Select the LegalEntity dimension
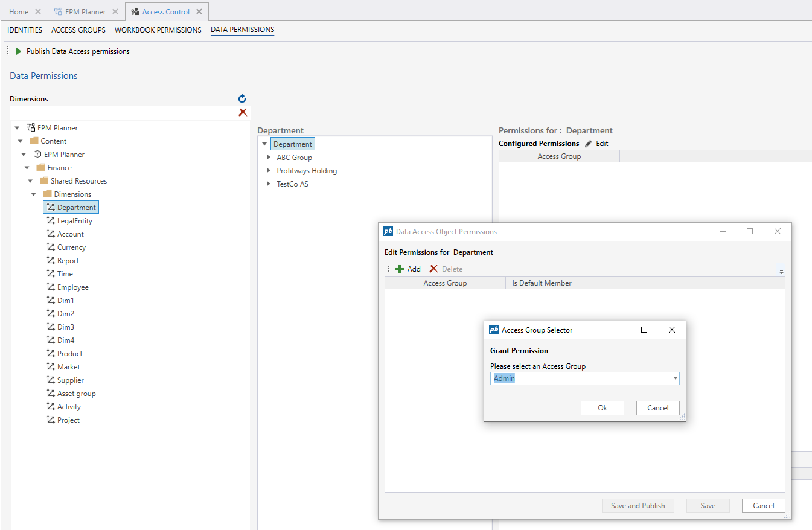Viewport: 812px width, 530px height. coord(74,221)
